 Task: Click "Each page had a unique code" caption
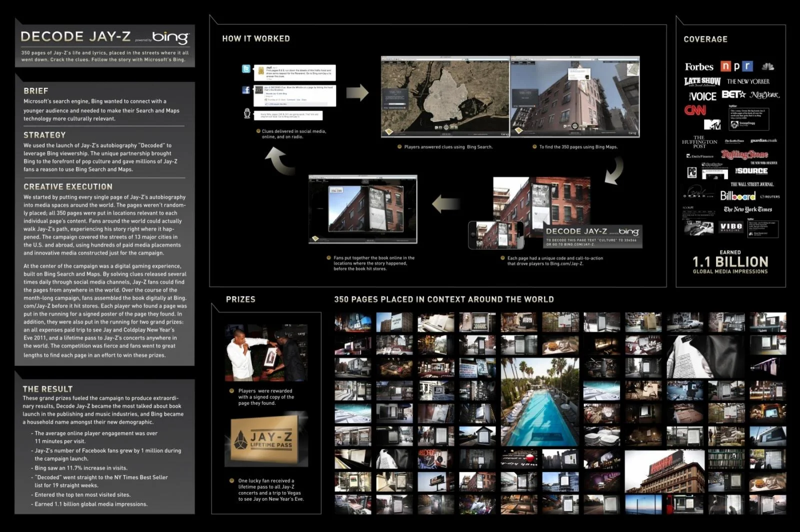click(555, 261)
